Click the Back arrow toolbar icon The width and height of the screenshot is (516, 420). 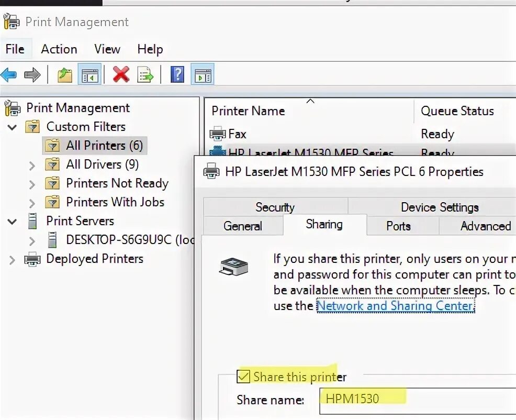(9, 75)
